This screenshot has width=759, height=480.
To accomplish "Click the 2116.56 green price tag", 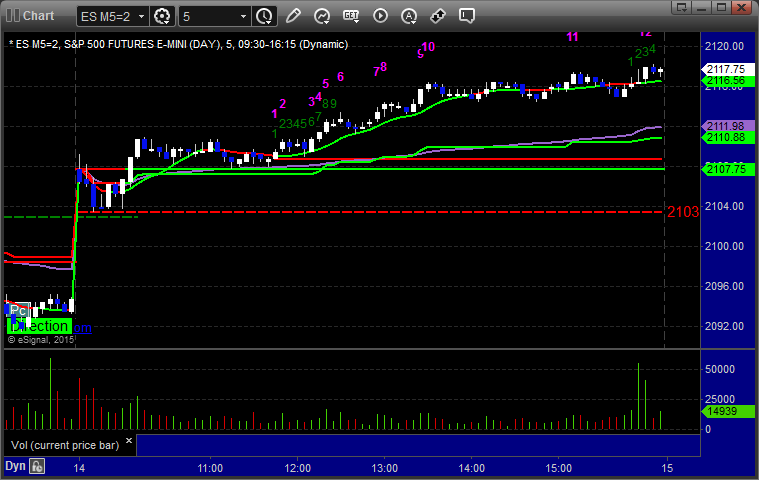I will 727,81.
